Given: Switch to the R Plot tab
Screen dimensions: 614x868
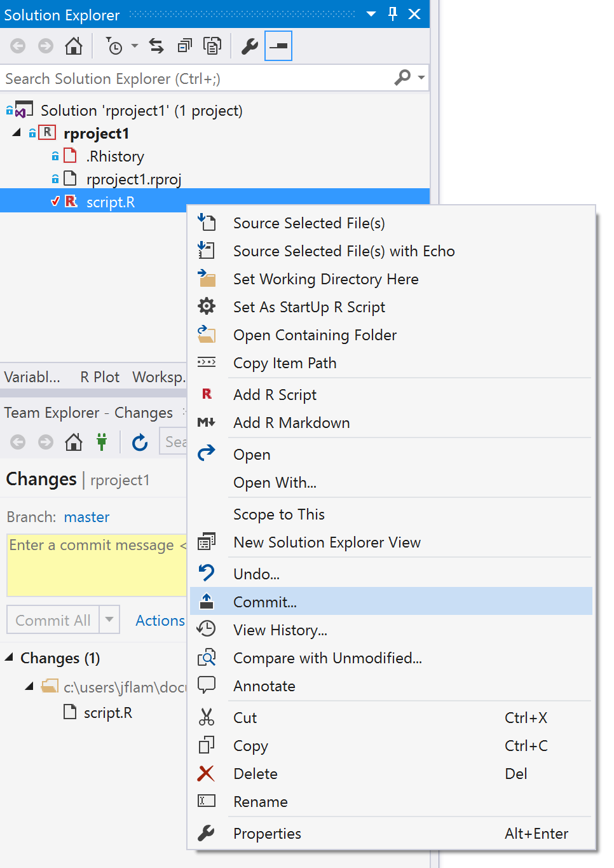Looking at the screenshot, I should coord(100,377).
